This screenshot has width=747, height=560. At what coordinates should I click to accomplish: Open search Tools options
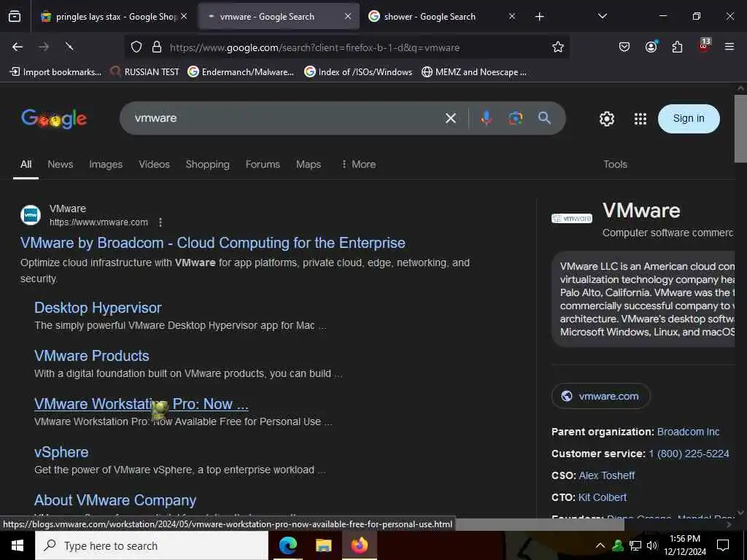tap(615, 164)
